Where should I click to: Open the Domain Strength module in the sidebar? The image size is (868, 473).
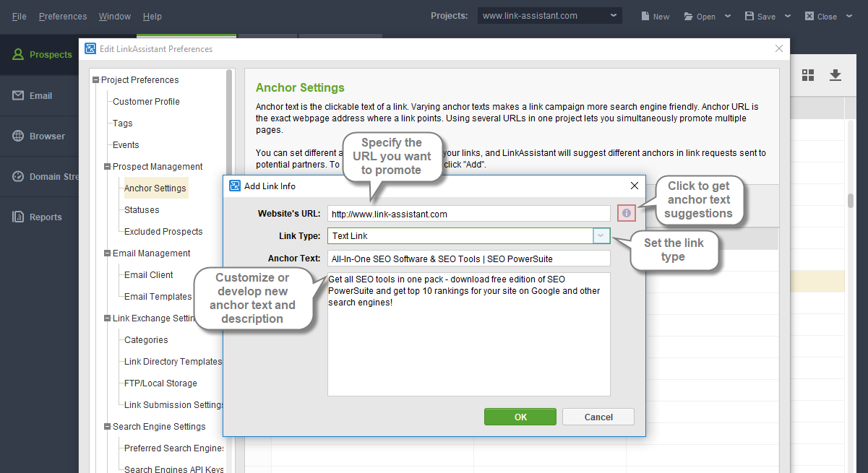(x=39, y=176)
